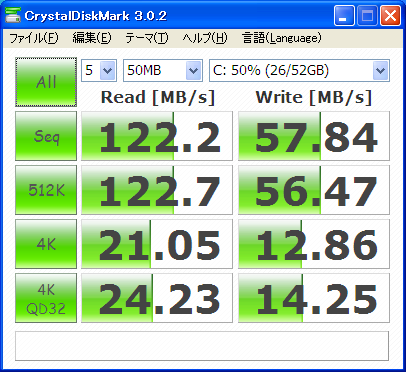
Task: Open the テーマ(T) menu
Action: point(147,38)
